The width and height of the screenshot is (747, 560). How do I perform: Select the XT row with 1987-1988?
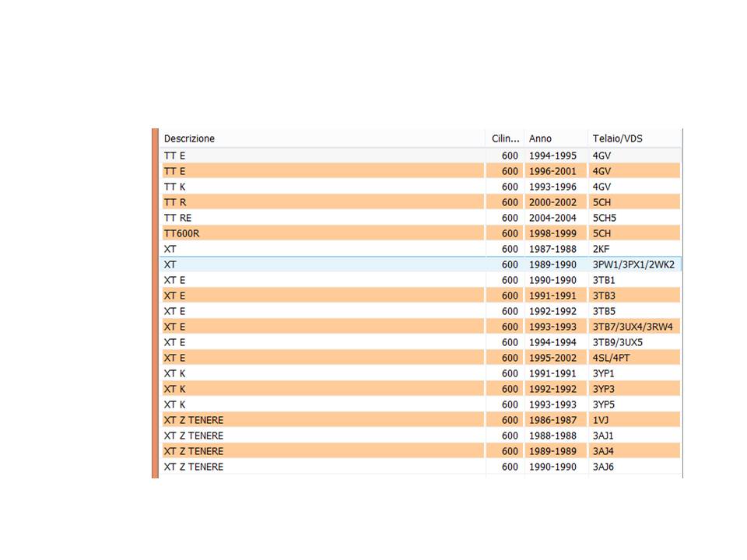(421, 249)
